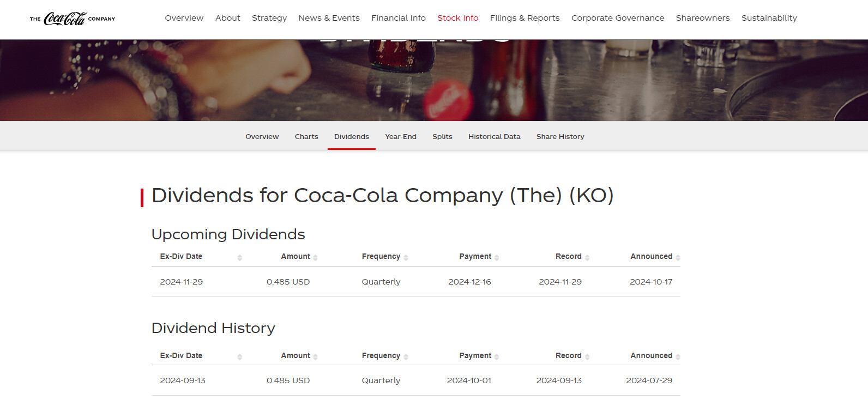This screenshot has height=405, width=868.
Task: Sort Upcoming Dividends by Record arrow icon
Action: click(x=587, y=257)
